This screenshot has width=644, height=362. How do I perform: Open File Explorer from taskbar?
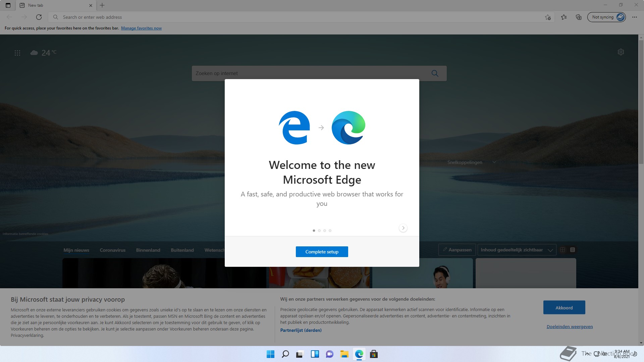[344, 354]
